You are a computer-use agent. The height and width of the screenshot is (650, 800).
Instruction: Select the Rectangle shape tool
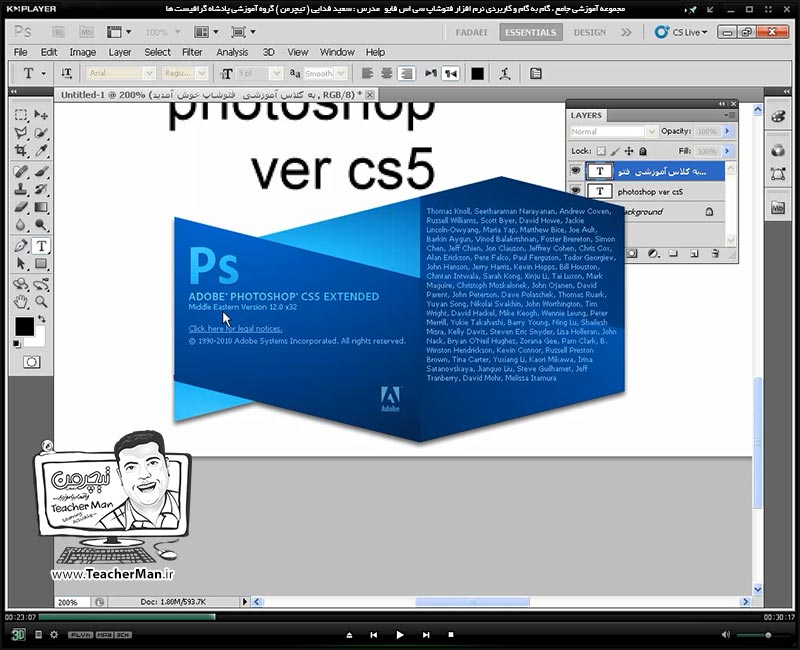pos(41,264)
